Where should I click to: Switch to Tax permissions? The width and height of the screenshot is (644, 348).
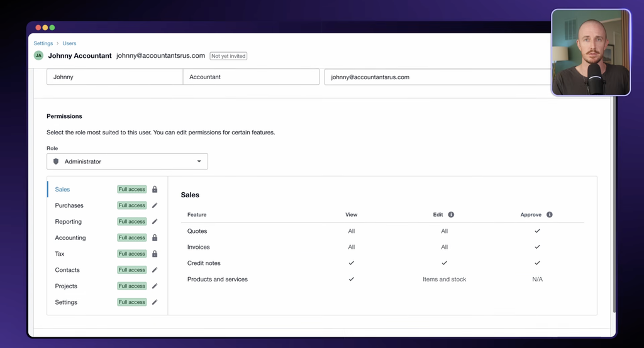(x=107, y=254)
